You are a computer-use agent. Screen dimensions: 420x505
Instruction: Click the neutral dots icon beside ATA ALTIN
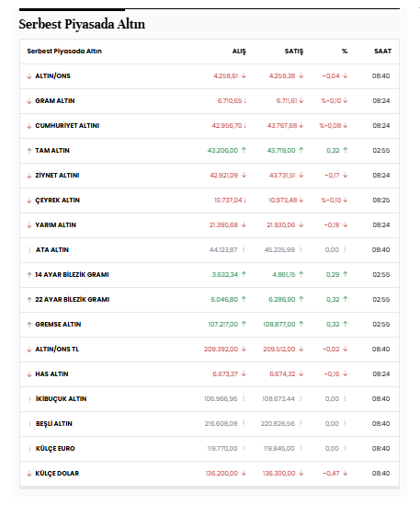[29, 250]
